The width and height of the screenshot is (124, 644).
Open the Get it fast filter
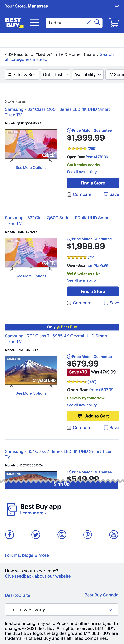(55, 75)
